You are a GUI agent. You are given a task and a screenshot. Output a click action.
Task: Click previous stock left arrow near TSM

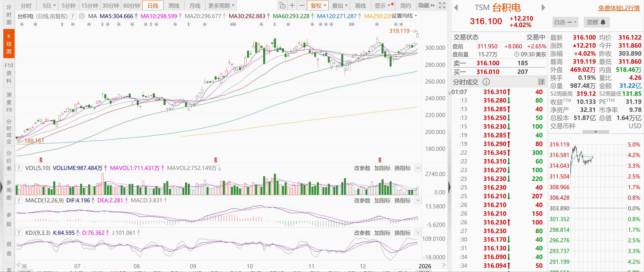coord(456,8)
